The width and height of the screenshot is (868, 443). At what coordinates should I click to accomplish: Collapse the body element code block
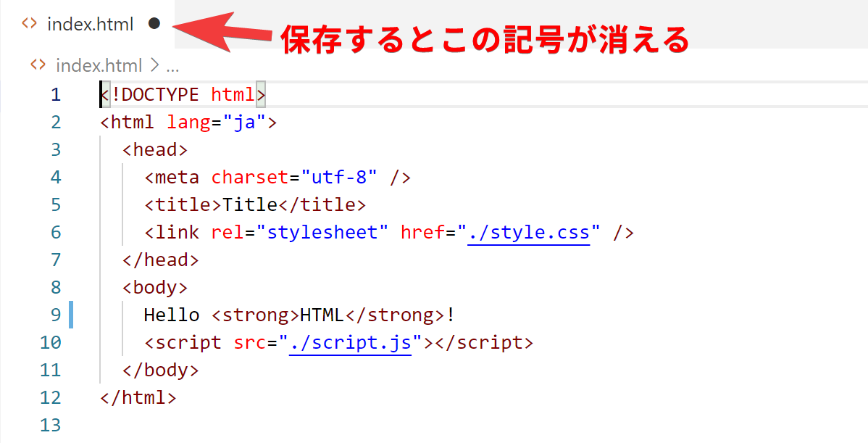tap(83, 286)
